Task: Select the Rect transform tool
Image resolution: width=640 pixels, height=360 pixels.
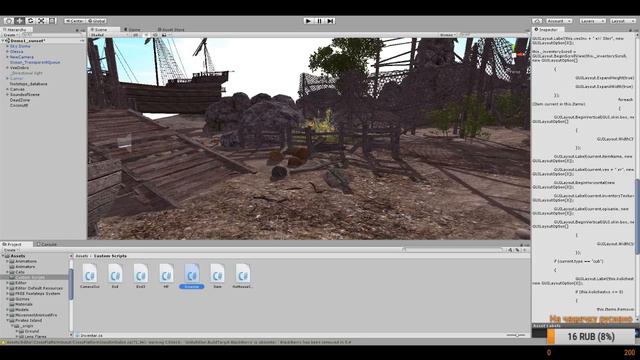Action: pyautogui.click(x=52, y=21)
